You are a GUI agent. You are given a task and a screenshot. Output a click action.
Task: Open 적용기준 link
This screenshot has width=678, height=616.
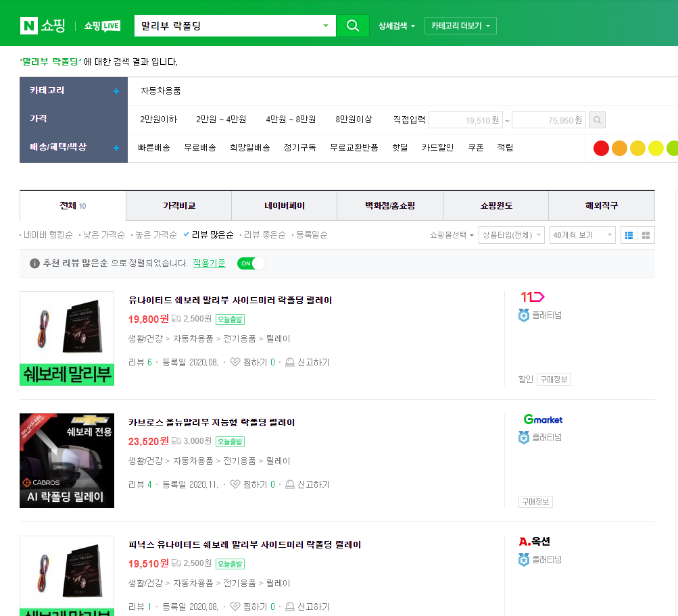(x=209, y=263)
